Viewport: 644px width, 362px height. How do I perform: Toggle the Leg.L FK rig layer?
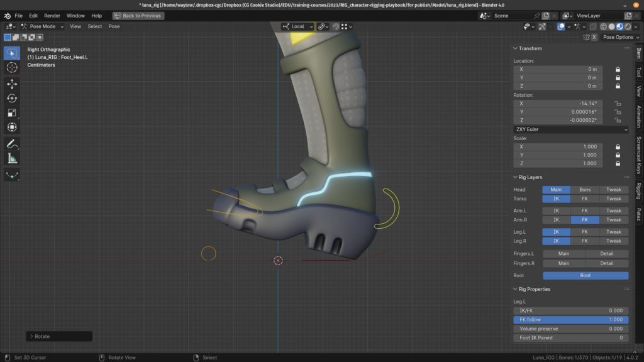(584, 232)
